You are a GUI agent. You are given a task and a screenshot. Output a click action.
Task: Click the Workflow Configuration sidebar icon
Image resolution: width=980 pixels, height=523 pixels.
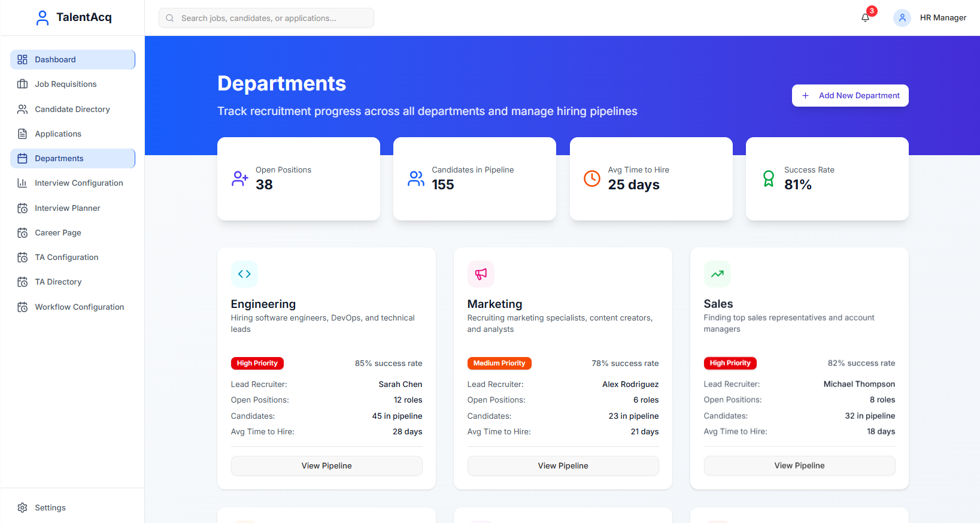click(22, 307)
